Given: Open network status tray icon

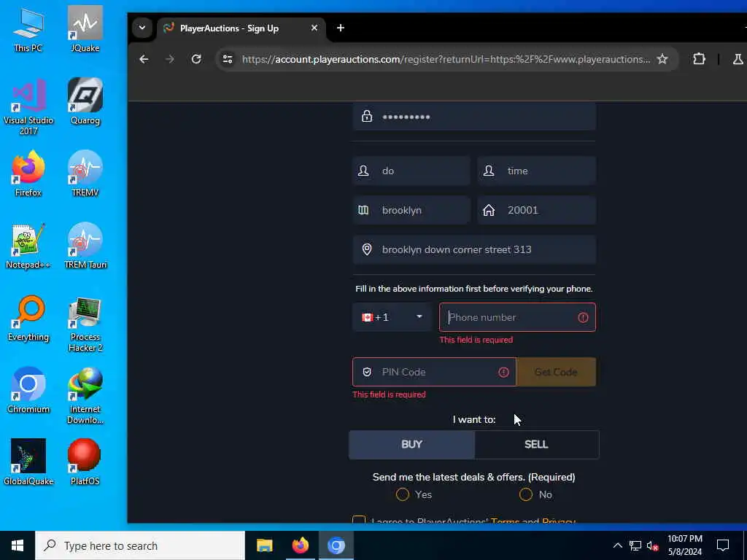Looking at the screenshot, I should (635, 545).
